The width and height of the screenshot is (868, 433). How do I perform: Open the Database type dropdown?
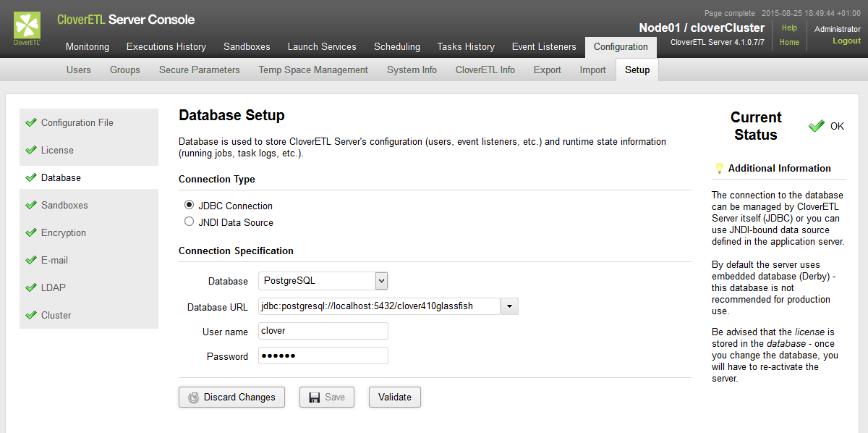pos(382,280)
